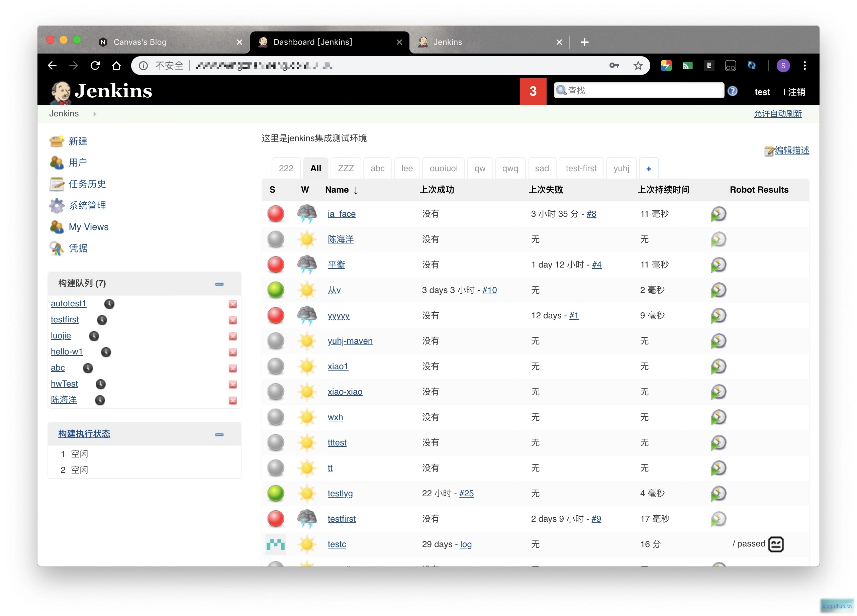Image resolution: width=857 pixels, height=616 pixels.
Task: Click grey status ball of tt
Action: point(276,468)
